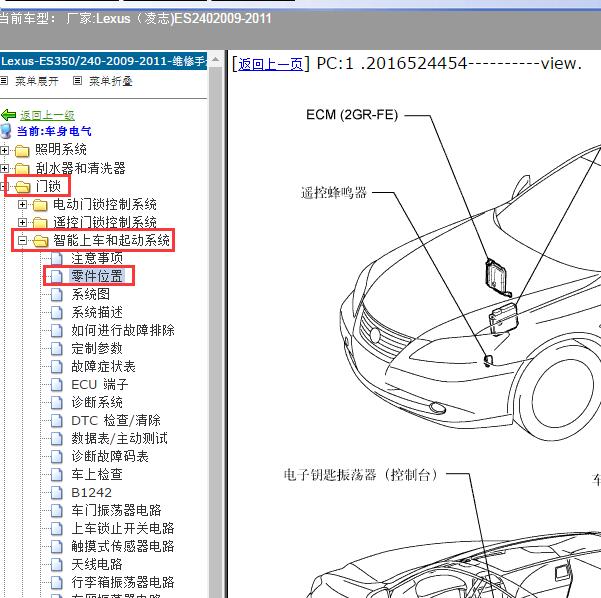Click the 数据表/主动测试 page icon

[57, 439]
